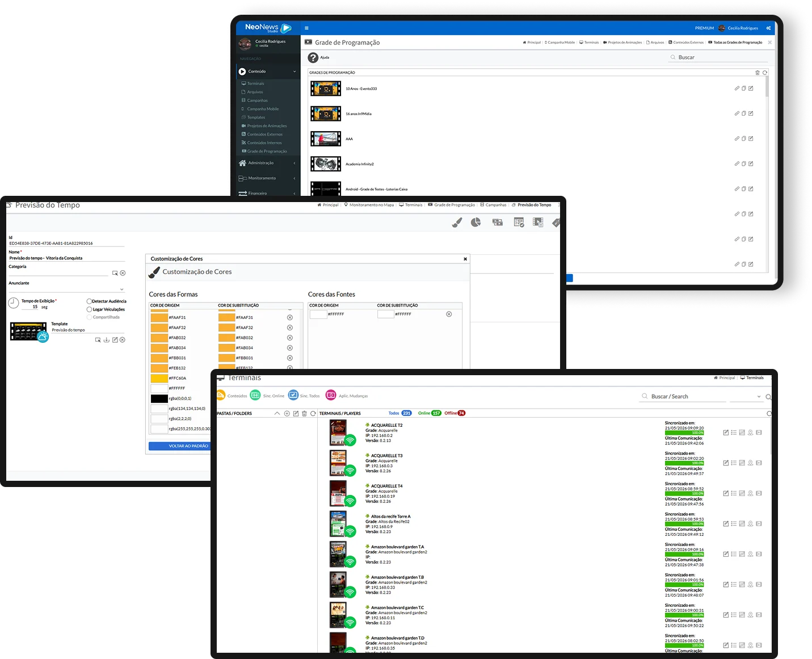Click the pie chart toolbar icon
This screenshot has width=812, height=659.
tap(476, 222)
